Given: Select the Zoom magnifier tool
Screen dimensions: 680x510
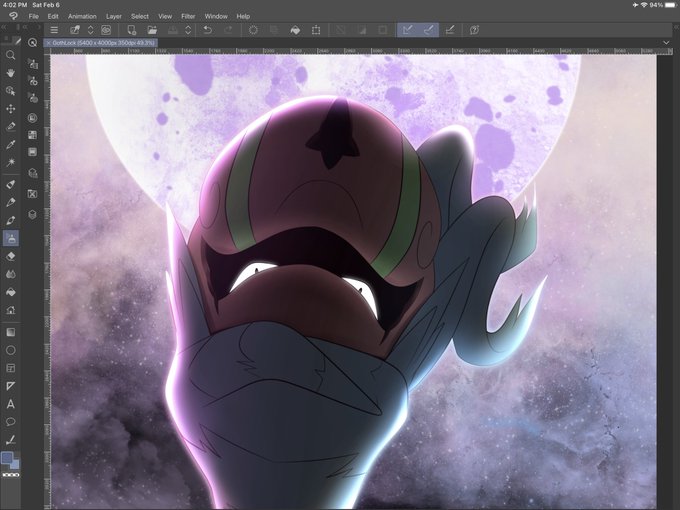Looking at the screenshot, I should (x=10, y=55).
